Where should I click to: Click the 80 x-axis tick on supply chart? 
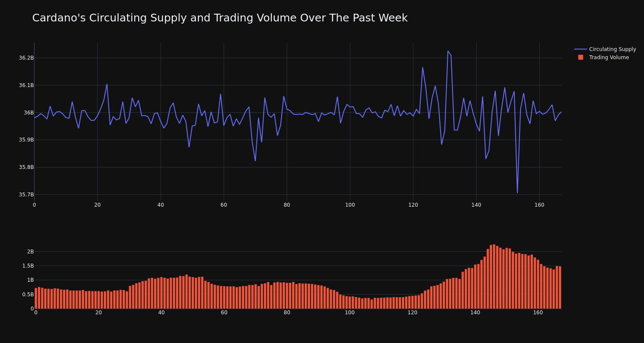[x=287, y=205]
